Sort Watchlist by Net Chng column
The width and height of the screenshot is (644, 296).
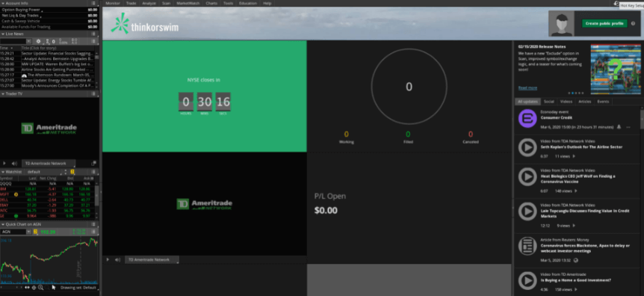[48, 179]
